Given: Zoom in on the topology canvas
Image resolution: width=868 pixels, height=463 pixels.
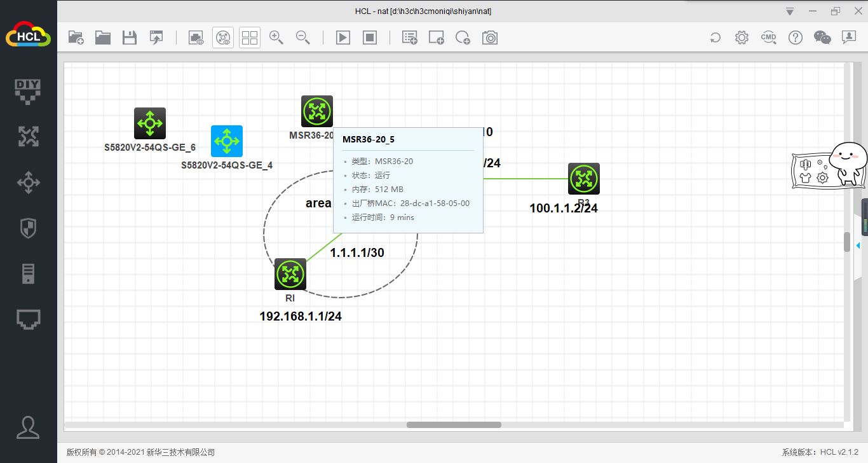Looking at the screenshot, I should pos(276,38).
